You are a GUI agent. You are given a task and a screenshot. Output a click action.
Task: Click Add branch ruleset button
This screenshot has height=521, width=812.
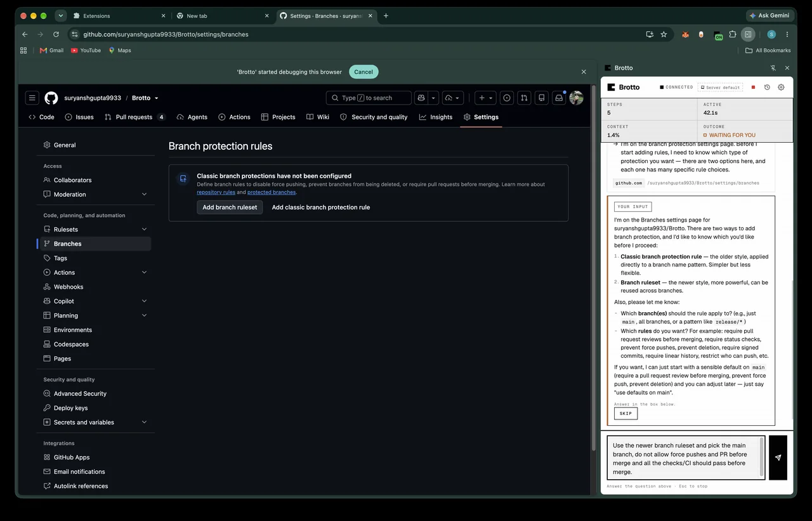point(230,207)
